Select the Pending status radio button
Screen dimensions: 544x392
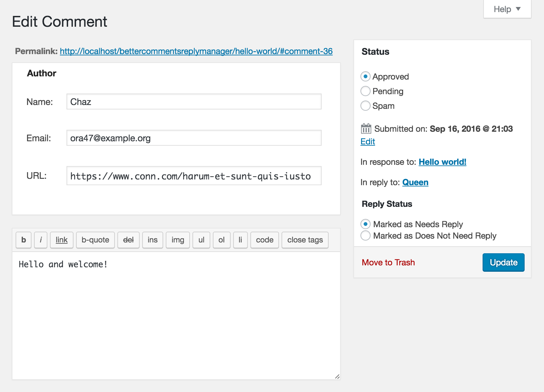[x=366, y=91]
